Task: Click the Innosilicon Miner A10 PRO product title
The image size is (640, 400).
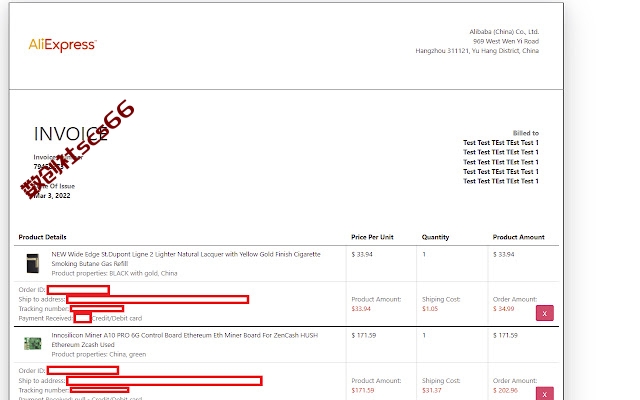Action: click(x=184, y=340)
